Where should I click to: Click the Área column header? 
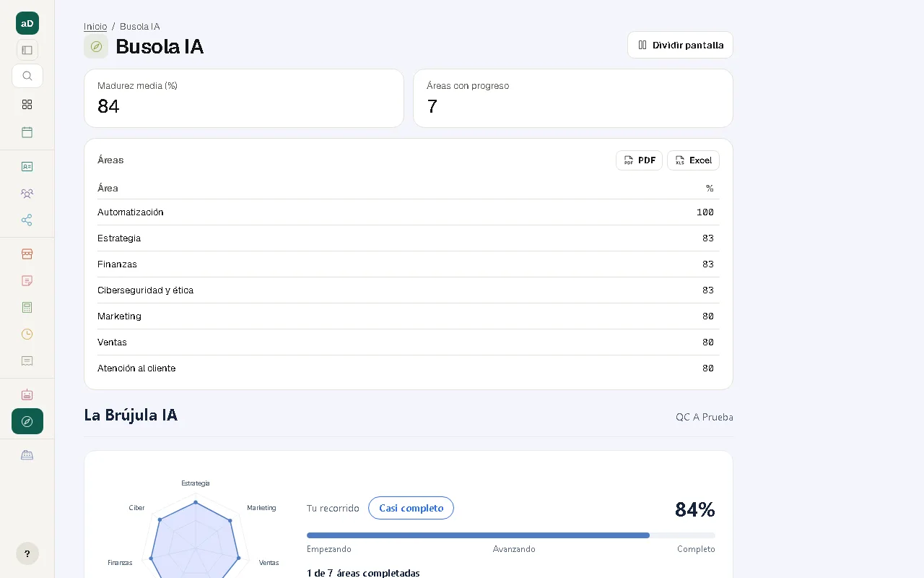coord(108,188)
